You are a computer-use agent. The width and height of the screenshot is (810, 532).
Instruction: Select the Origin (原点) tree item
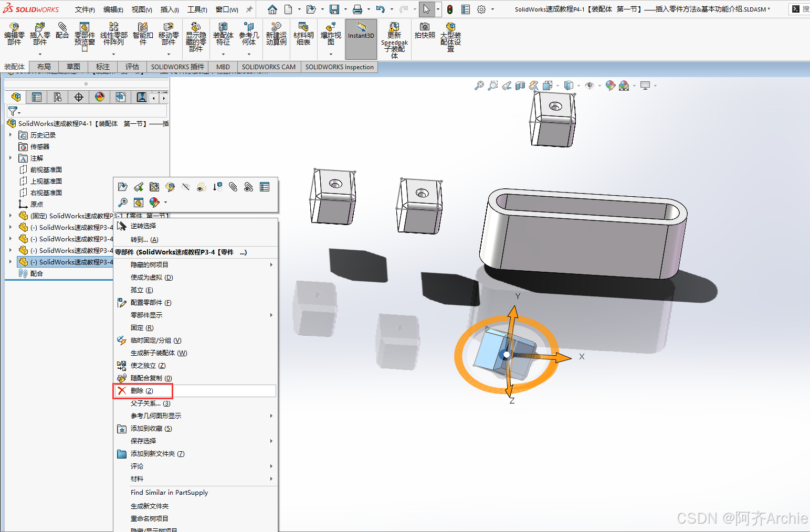click(x=31, y=204)
